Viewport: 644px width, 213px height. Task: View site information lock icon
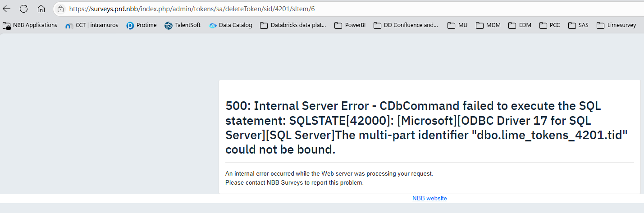click(x=60, y=9)
